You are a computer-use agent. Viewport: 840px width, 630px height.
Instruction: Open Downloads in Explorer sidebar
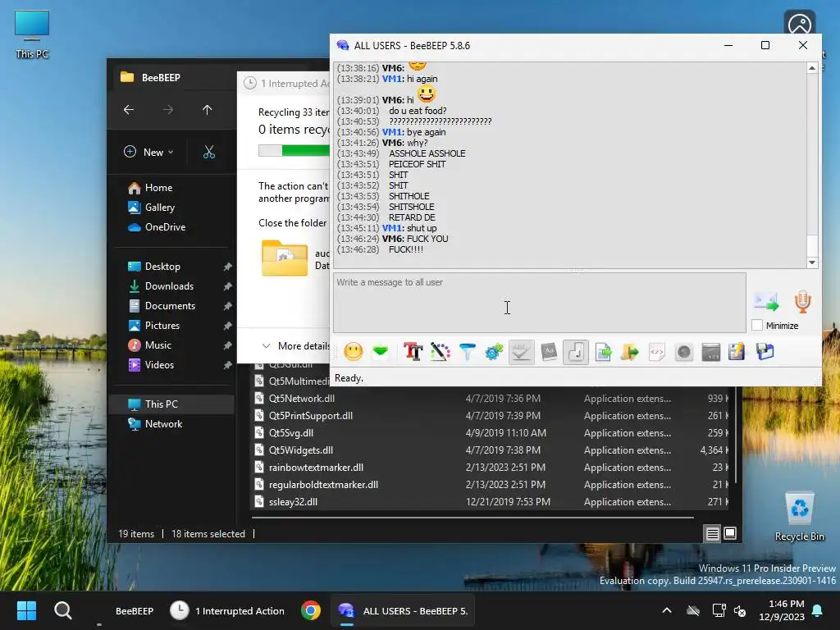[161, 286]
